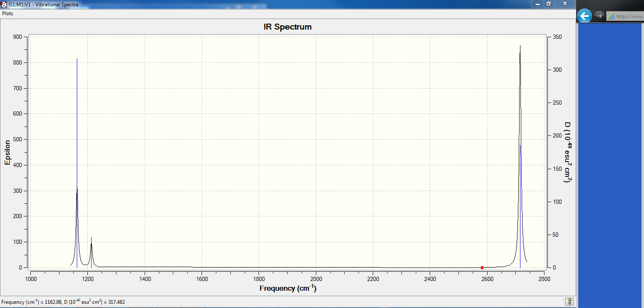Click the black peak near 2713

[x=520, y=156]
